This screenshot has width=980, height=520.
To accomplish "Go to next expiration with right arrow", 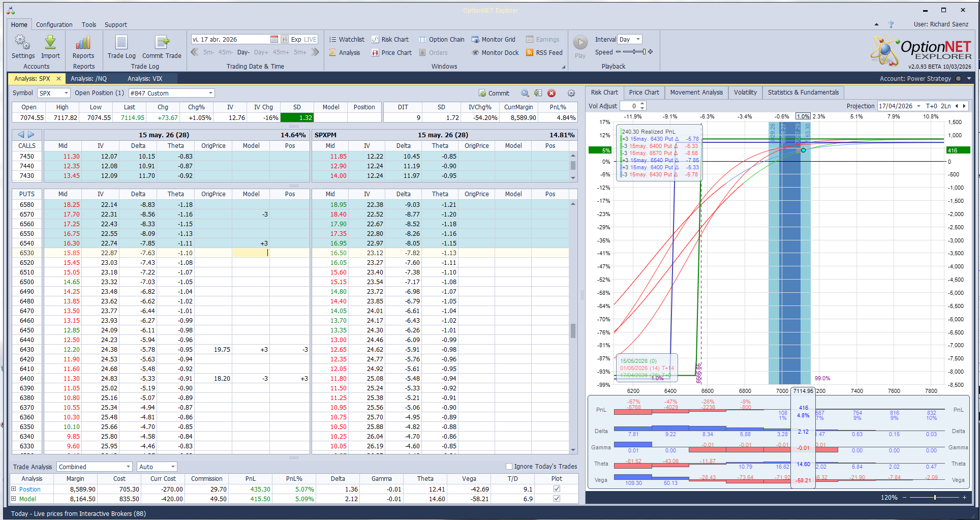I will [x=31, y=135].
